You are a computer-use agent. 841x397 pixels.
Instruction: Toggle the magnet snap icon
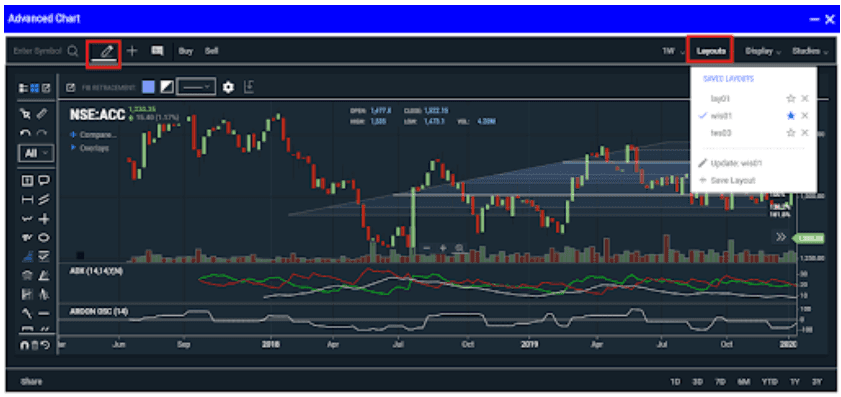(25, 345)
